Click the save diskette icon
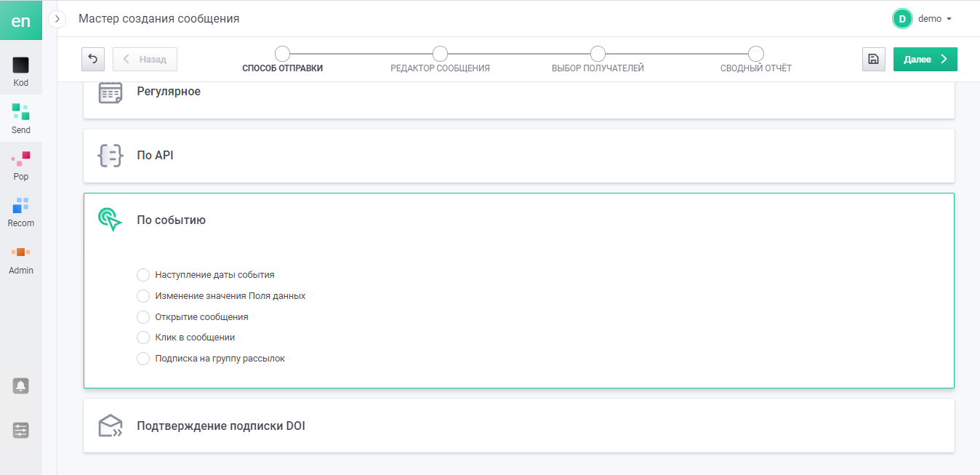Screen dimensions: 980x475 coord(873,59)
